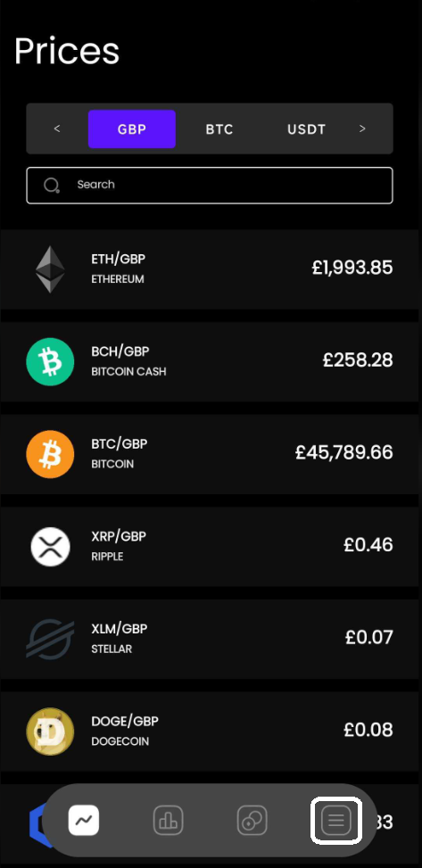Open the BTC/GBP £45,789.66 row

click(x=210, y=454)
